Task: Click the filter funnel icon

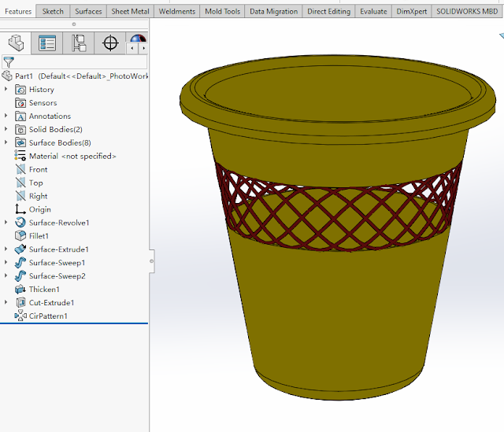Action: pyautogui.click(x=9, y=61)
